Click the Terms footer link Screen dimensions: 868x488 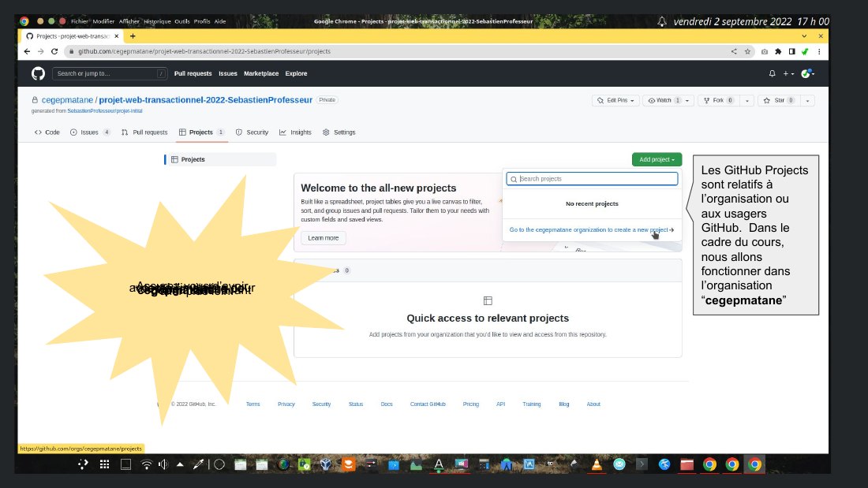(x=253, y=404)
